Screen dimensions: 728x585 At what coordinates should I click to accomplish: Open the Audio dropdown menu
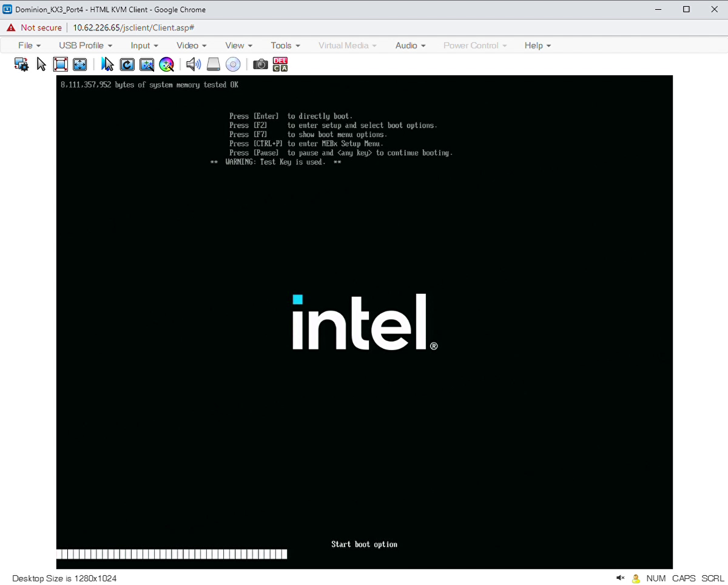click(x=410, y=46)
